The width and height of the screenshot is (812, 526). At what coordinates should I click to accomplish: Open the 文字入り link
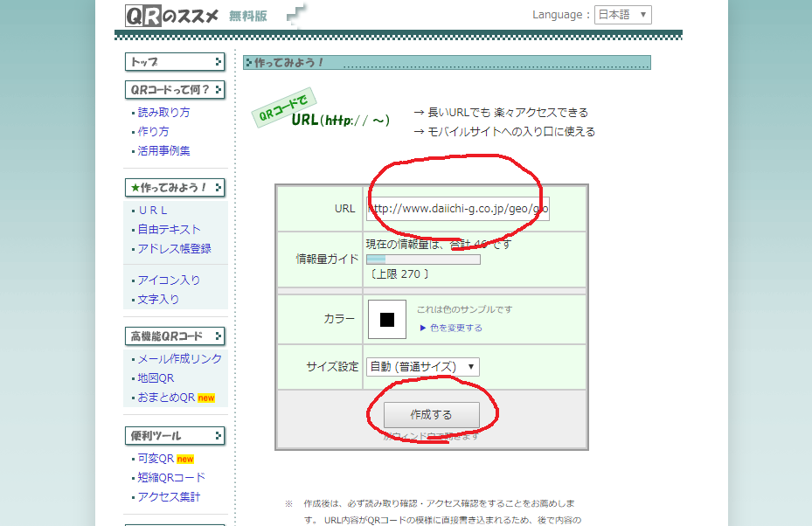pyautogui.click(x=158, y=299)
